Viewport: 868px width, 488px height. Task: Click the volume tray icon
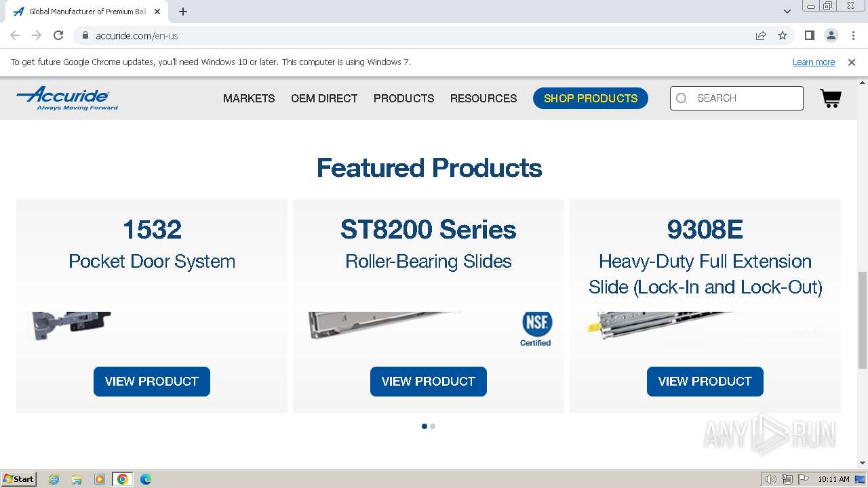[x=770, y=479]
